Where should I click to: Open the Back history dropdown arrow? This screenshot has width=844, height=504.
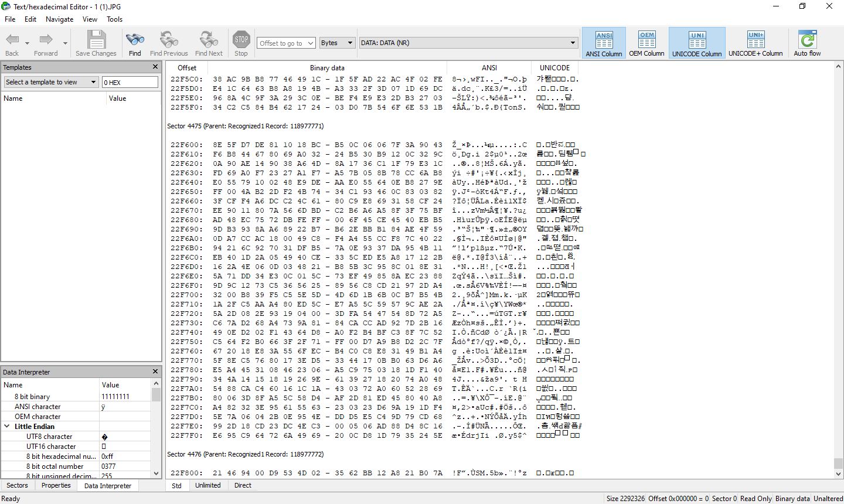[27, 43]
